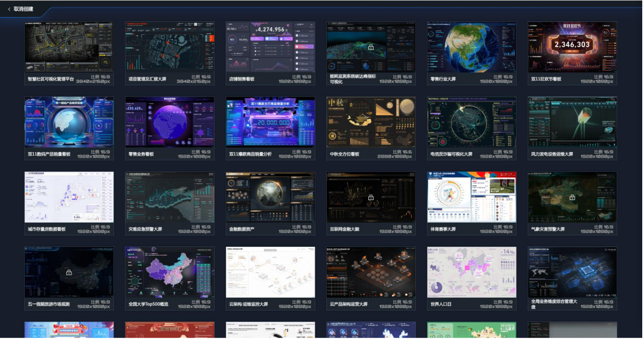Select the 零售业务看板 purple globe template
The image size is (644, 340).
point(170,122)
